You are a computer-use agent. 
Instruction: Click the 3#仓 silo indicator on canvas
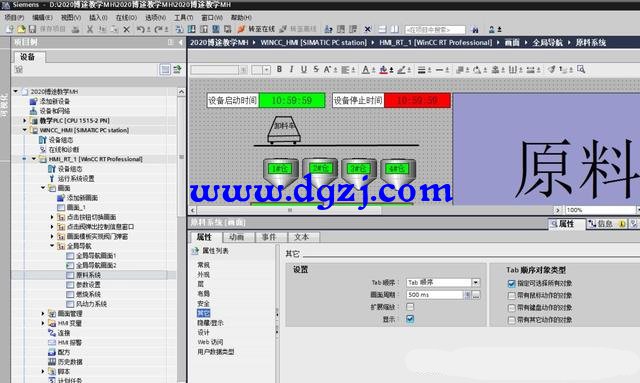click(359, 168)
